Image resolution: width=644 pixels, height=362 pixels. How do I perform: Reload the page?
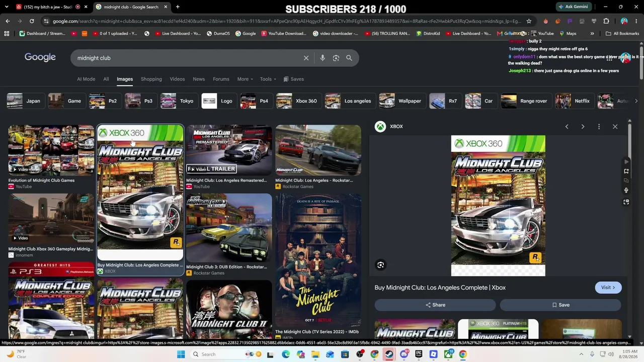32,21
